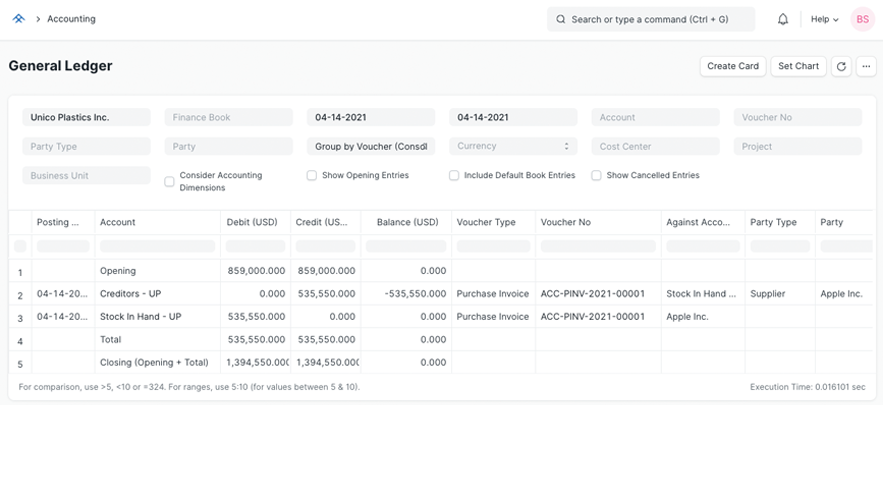
Task: Select the Voucher No filter field
Action: (x=797, y=117)
